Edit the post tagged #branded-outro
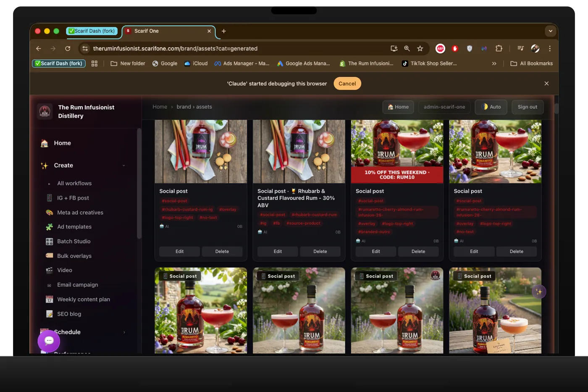588x392 pixels. (x=376, y=252)
